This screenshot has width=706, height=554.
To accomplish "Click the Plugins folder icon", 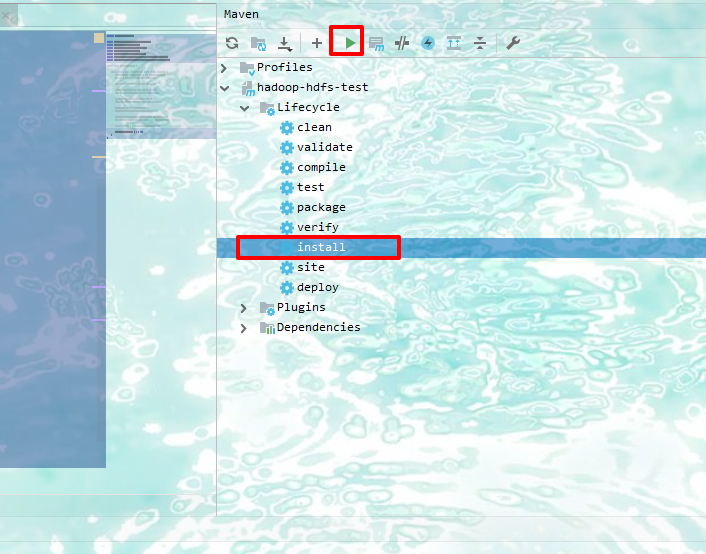I will pos(267,308).
